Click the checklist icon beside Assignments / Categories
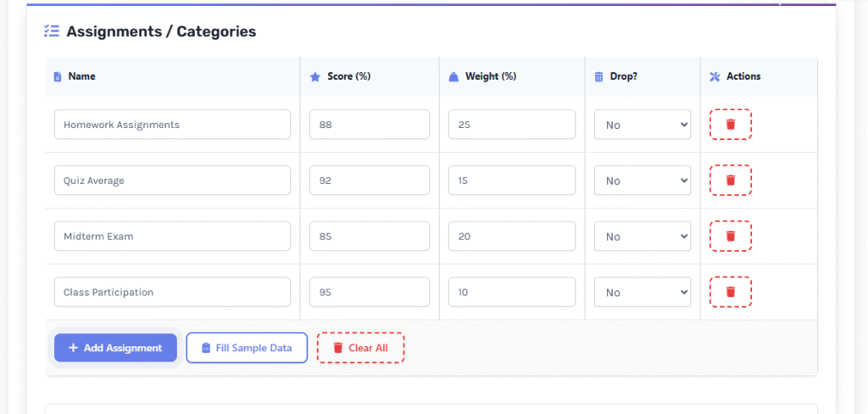Viewport: 868px width, 414px height. tap(52, 31)
